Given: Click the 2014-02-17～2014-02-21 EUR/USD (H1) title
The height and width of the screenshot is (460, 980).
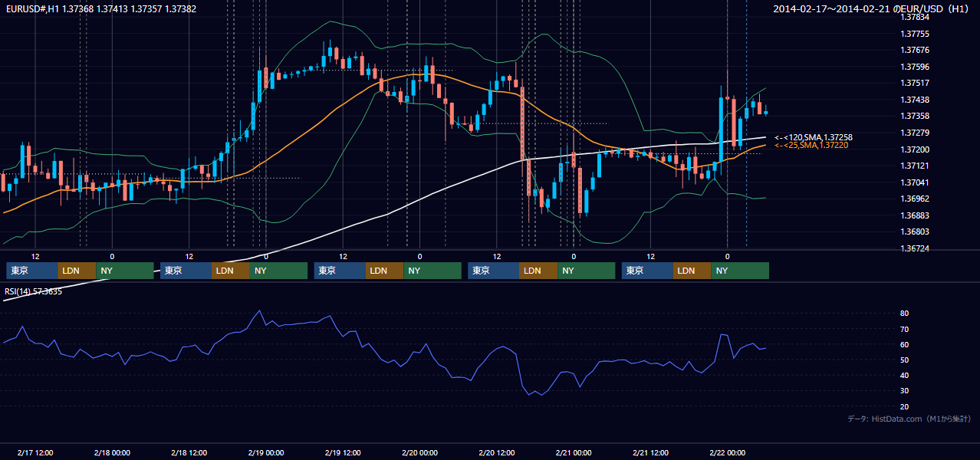Looking at the screenshot, I should (x=871, y=8).
